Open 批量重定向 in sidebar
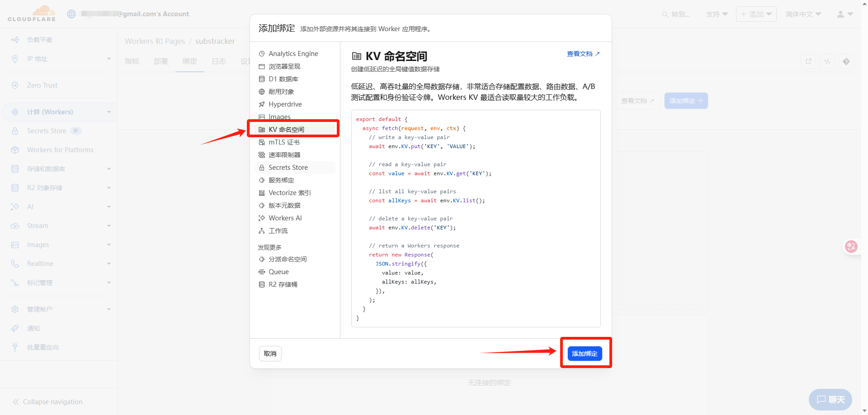The image size is (868, 415). click(x=43, y=347)
